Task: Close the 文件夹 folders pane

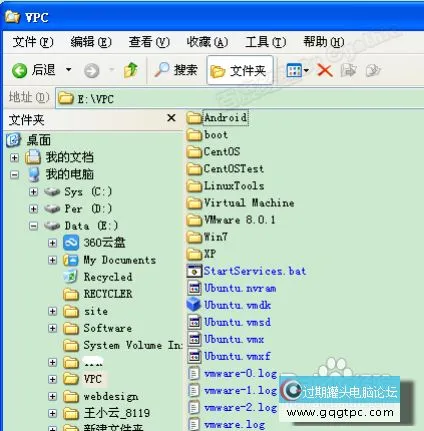Action: click(171, 118)
